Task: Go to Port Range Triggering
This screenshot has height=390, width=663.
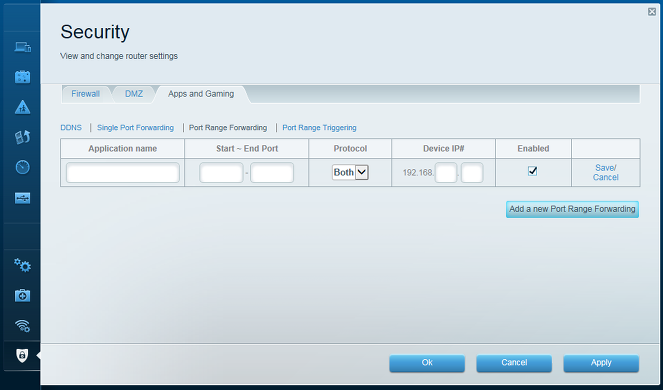Action: point(319,127)
